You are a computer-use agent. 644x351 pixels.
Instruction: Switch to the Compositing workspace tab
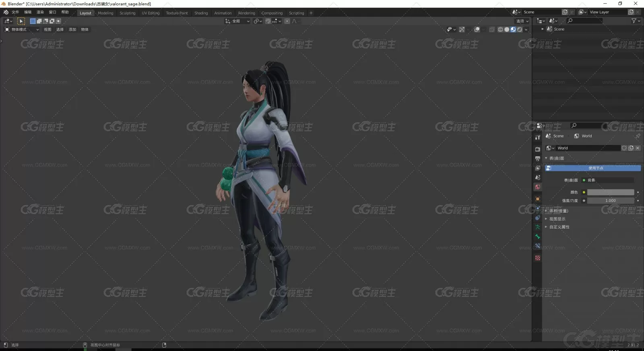272,13
